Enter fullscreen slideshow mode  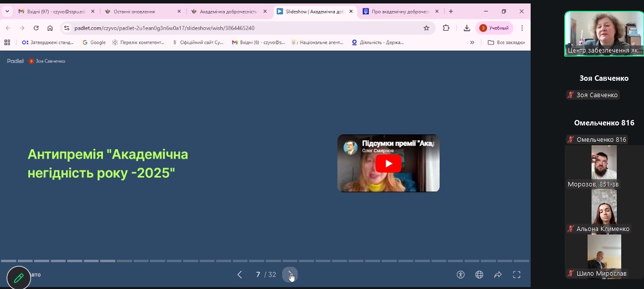516,275
